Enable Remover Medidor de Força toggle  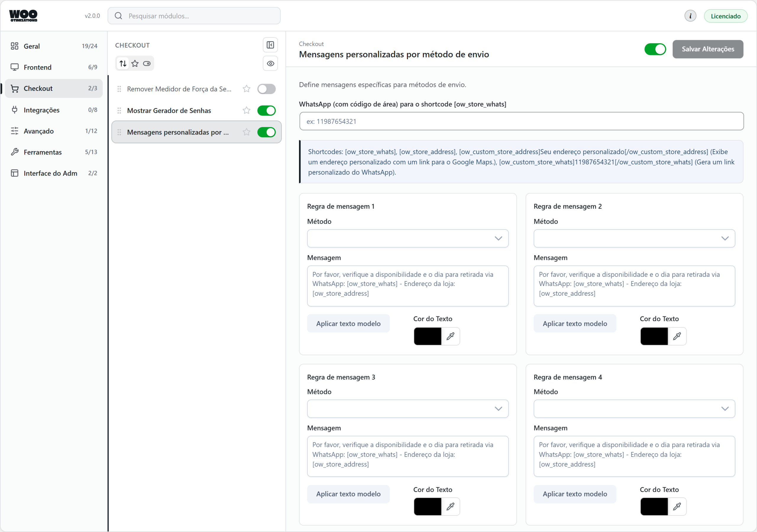click(x=266, y=89)
